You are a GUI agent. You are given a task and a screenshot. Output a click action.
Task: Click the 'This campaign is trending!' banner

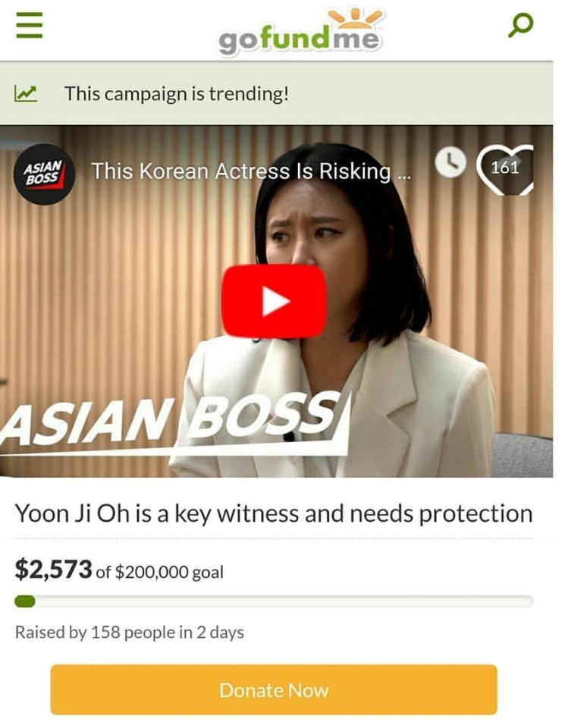pos(276,93)
